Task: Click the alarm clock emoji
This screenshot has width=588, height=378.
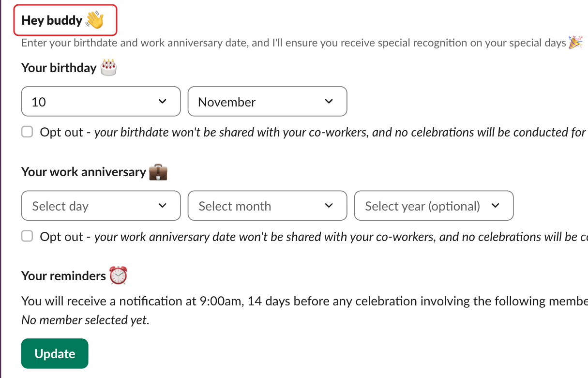Action: click(118, 275)
